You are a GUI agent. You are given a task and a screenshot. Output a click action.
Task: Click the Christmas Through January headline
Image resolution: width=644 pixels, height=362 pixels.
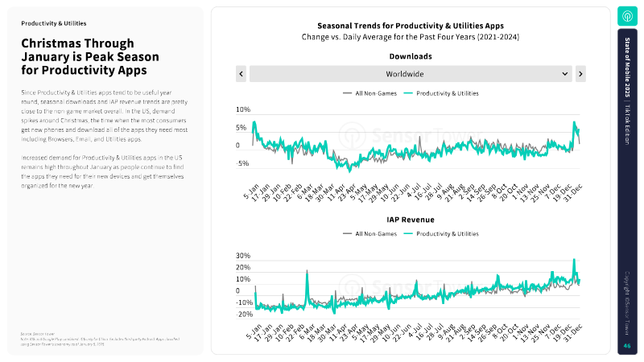tap(90, 57)
